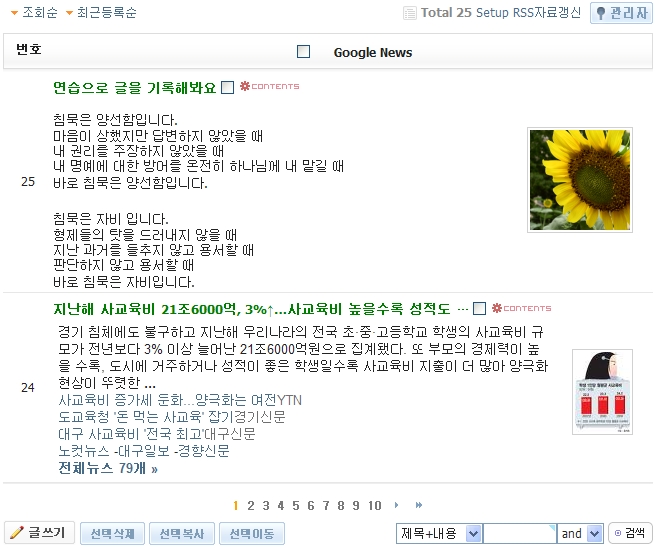Check the box for 연습으로 글을 기록해봐요 post
This screenshot has width=655, height=548.
[x=227, y=88]
